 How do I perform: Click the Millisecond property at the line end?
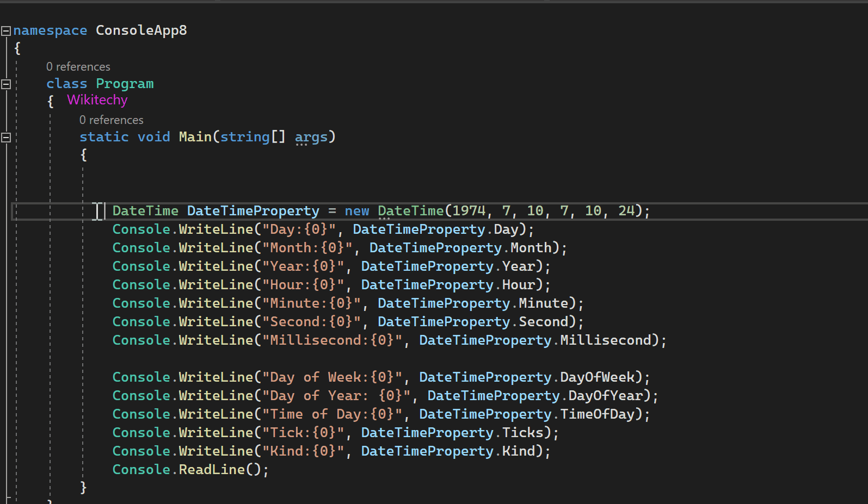605,340
